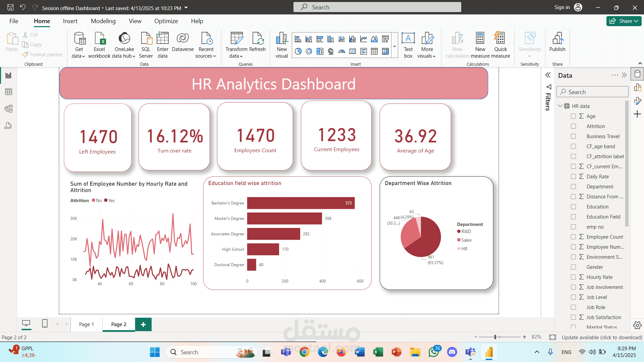Check the Business Travel field checkbox

(x=573, y=136)
